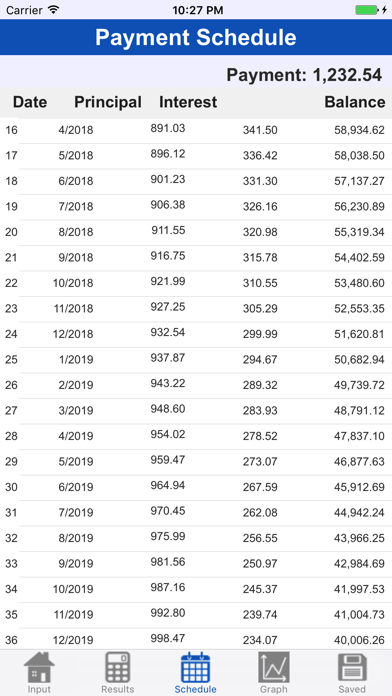Open the Graph chart icon

pyautogui.click(x=274, y=667)
